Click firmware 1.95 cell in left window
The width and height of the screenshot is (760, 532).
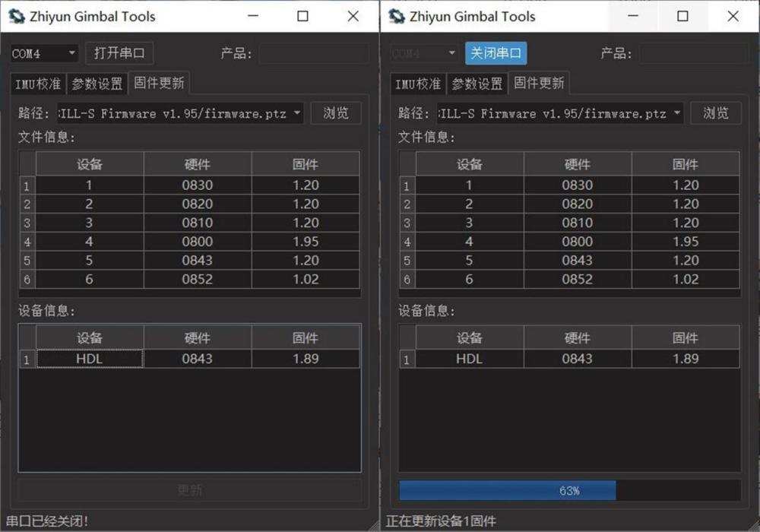click(306, 242)
